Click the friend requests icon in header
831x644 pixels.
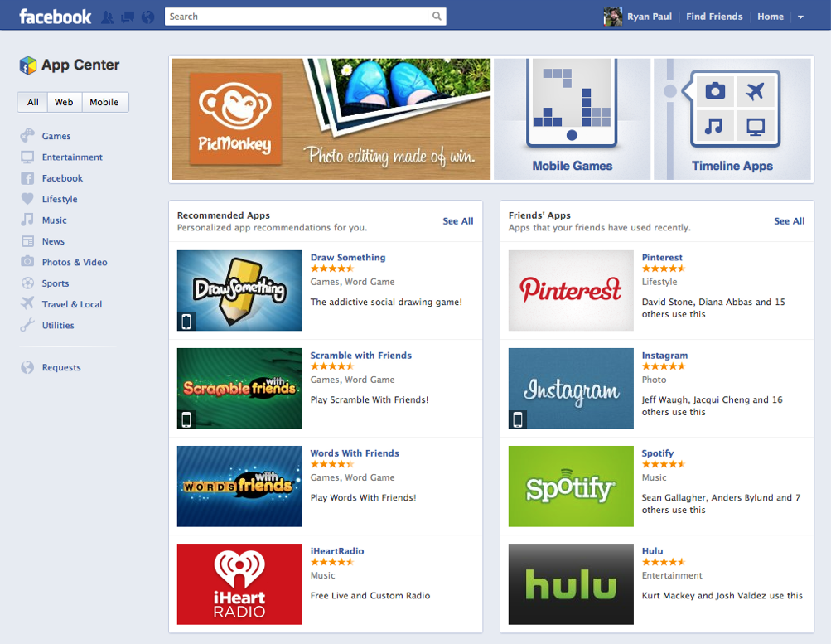pyautogui.click(x=108, y=17)
